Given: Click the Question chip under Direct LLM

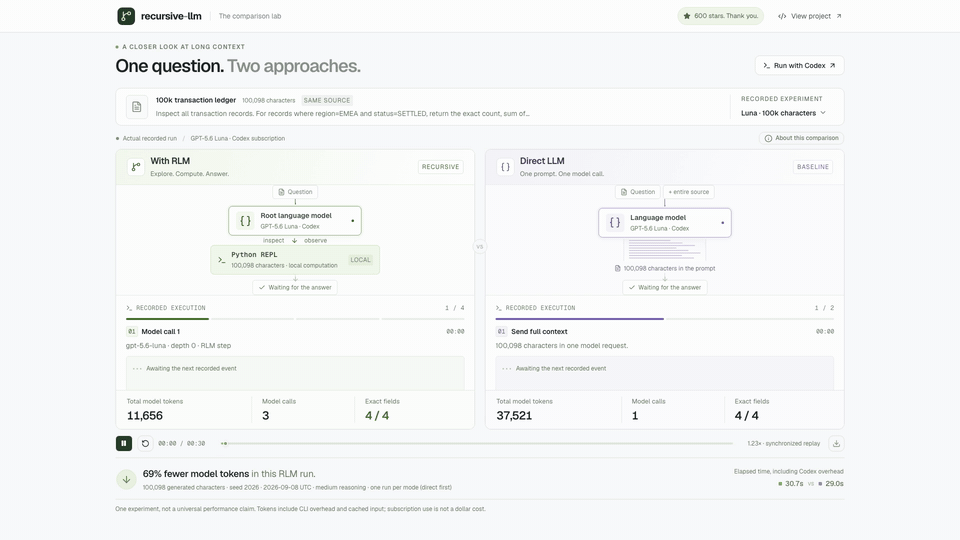Looking at the screenshot, I should coord(637,192).
